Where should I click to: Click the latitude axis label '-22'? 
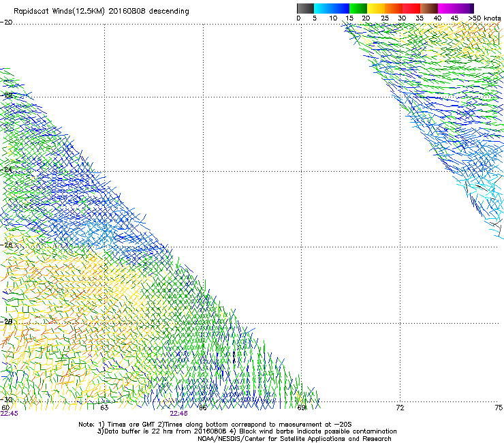[x=6, y=95]
